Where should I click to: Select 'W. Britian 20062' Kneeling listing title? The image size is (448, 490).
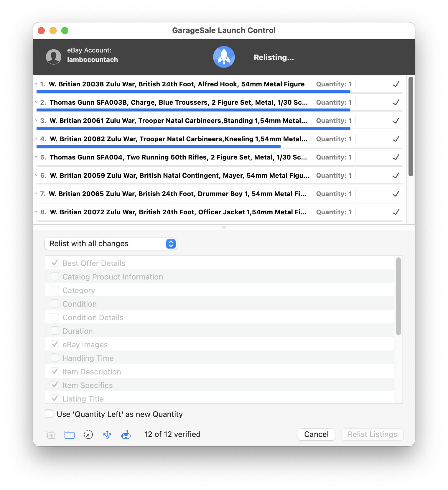click(179, 139)
